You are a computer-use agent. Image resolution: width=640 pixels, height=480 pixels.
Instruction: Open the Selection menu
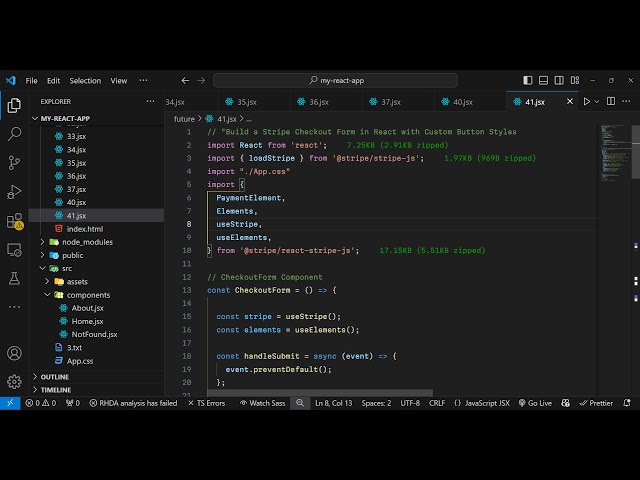pos(85,81)
